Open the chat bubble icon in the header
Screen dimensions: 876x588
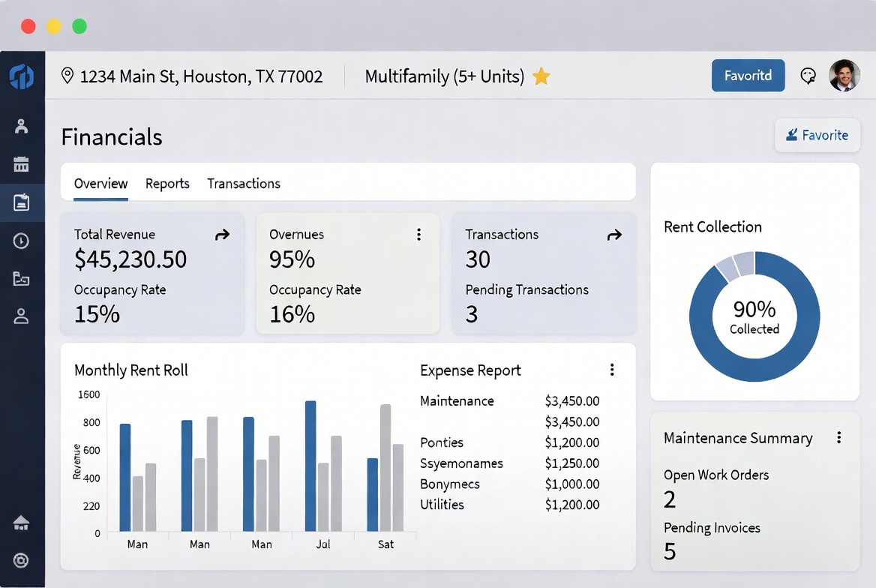808,76
